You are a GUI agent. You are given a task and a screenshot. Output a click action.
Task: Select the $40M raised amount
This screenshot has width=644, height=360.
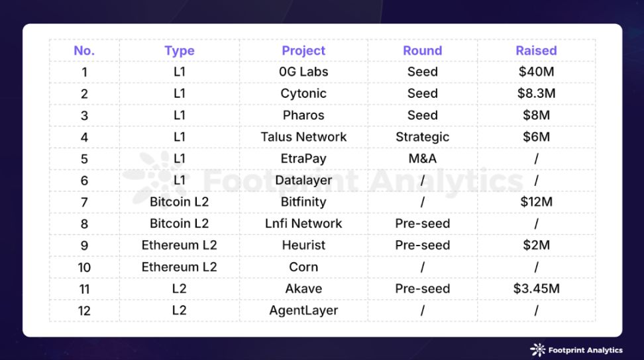536,71
